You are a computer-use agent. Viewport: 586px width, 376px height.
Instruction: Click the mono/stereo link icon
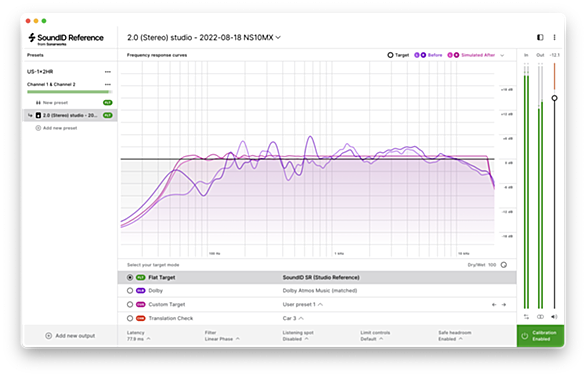point(540,317)
